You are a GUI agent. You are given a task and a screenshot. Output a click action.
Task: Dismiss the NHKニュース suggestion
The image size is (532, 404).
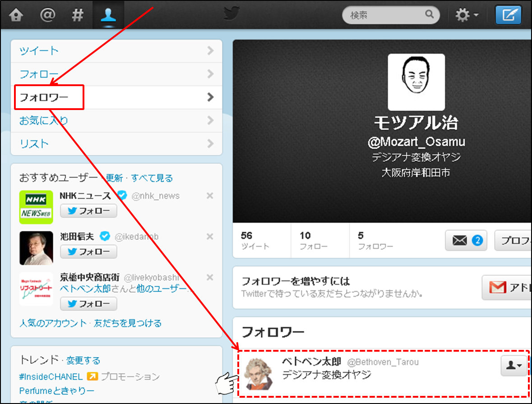coord(209,196)
